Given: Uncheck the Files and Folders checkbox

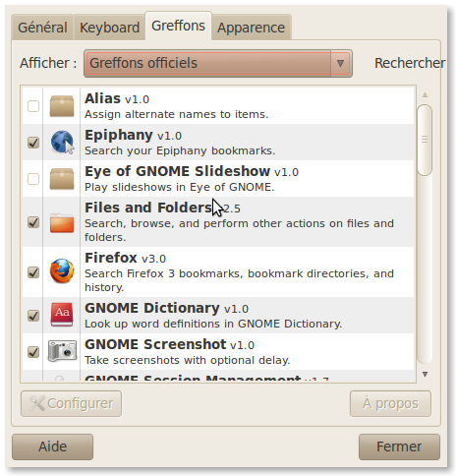Looking at the screenshot, I should tap(33, 222).
